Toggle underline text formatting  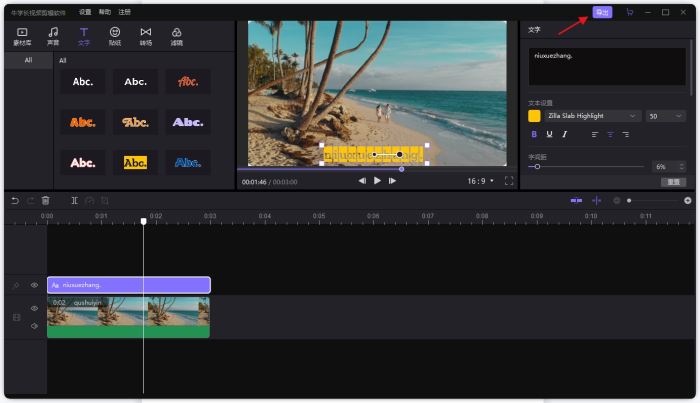click(549, 134)
